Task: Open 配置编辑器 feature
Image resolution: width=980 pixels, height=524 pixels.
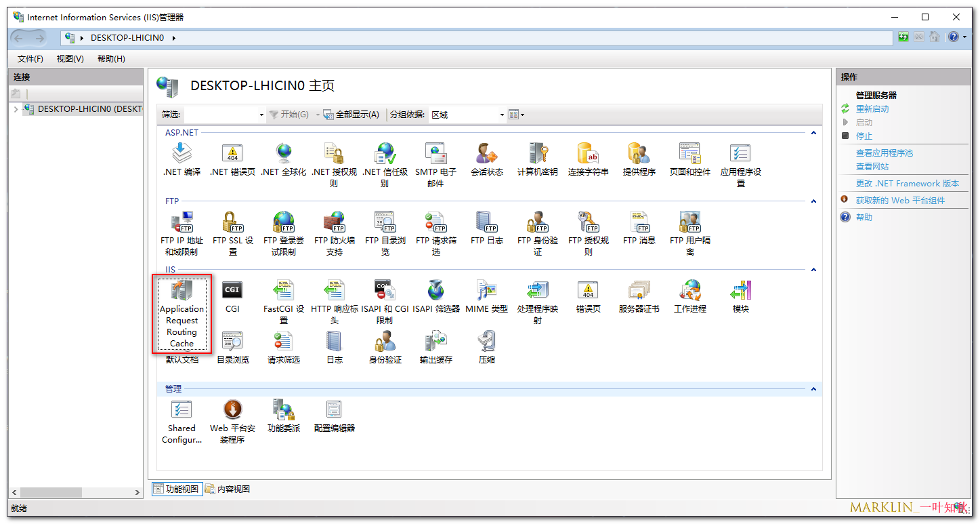Action: [x=335, y=416]
